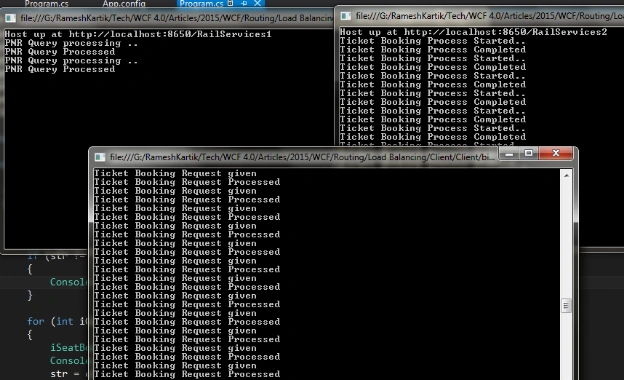Close the active Program.cs tab
This screenshot has height=380, width=624.
257,3
